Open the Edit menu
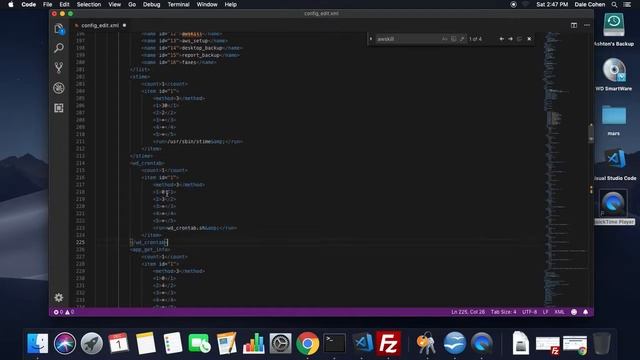This screenshot has height=360, width=640. [64, 4]
